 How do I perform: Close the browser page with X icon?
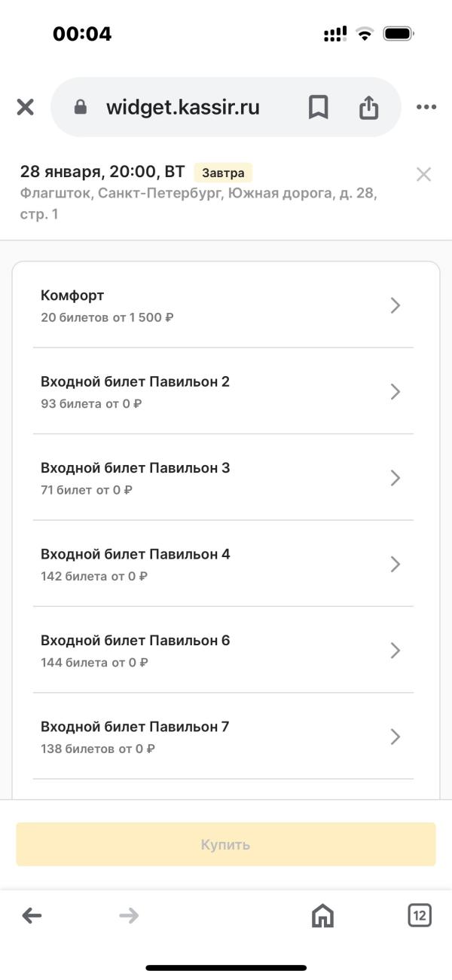point(26,107)
